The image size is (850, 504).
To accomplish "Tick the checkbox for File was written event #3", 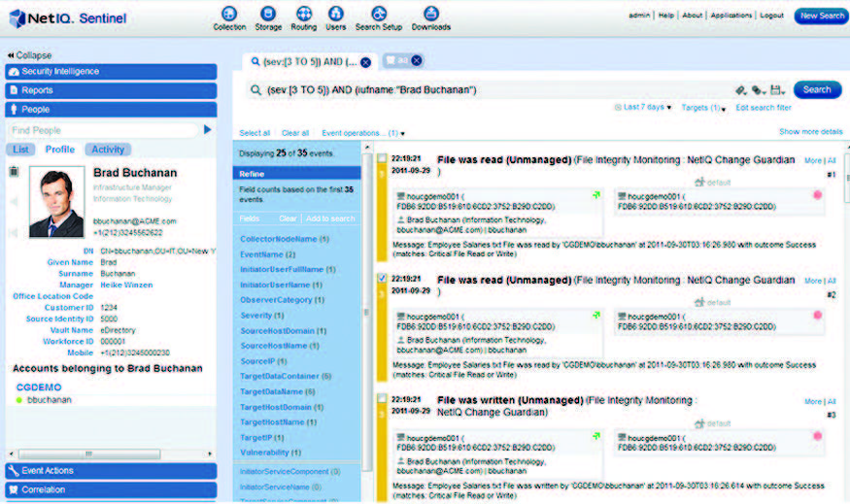I will [x=382, y=399].
